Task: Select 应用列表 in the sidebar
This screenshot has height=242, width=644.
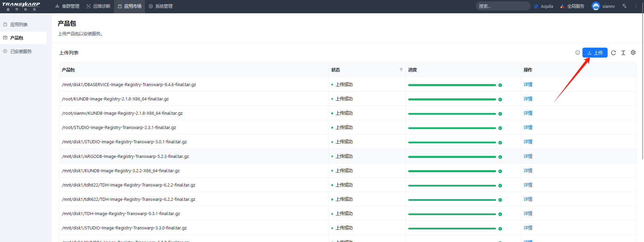Action: (x=19, y=25)
